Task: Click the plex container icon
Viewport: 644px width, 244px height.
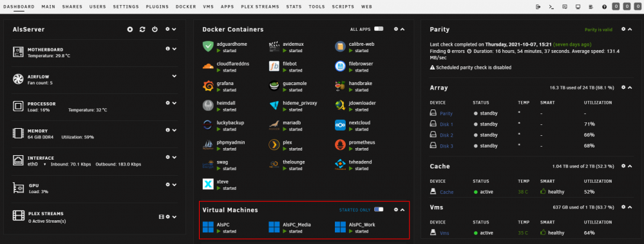Action: (x=274, y=145)
